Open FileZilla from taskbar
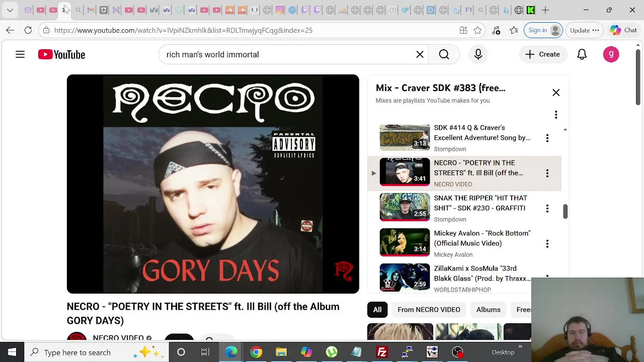644x362 pixels. click(382, 352)
